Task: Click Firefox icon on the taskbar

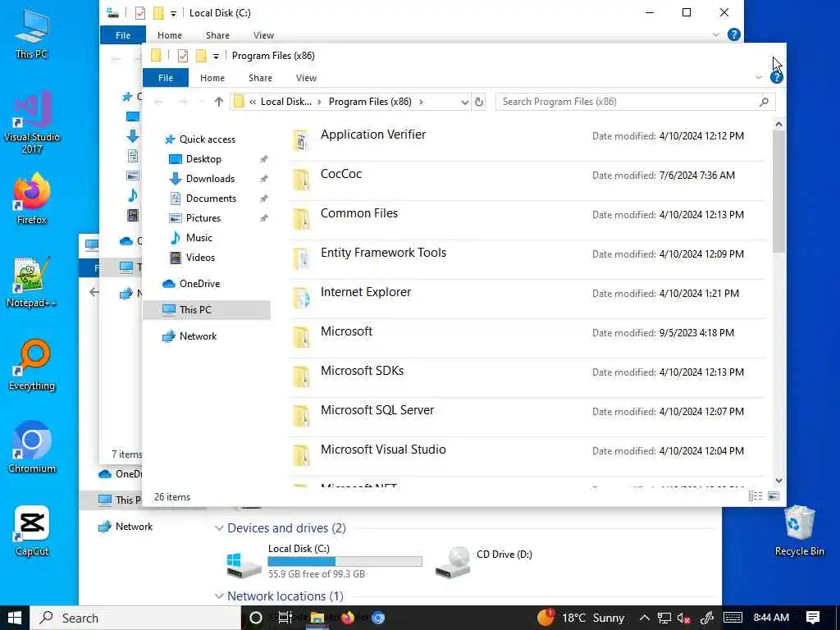Action: tap(348, 618)
